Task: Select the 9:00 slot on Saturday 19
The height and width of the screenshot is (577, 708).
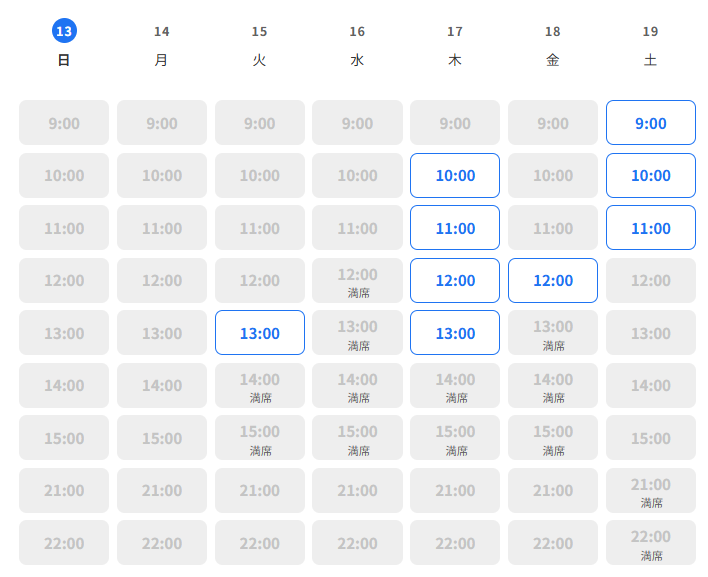Action: (651, 122)
